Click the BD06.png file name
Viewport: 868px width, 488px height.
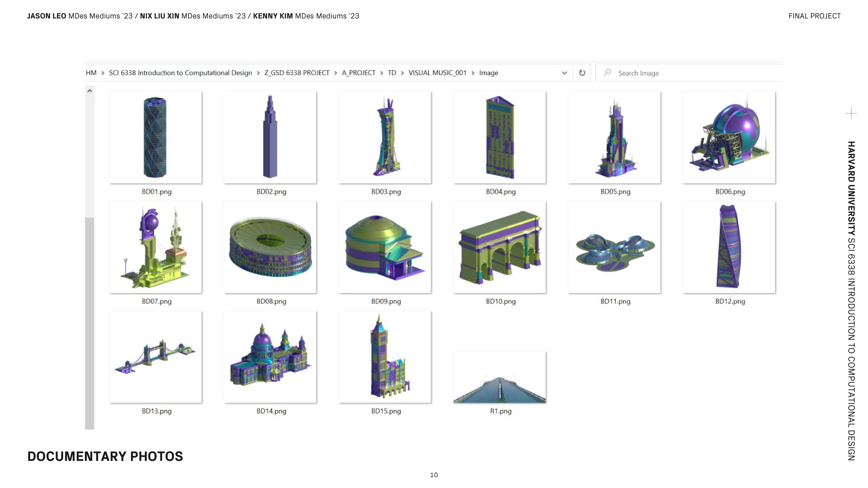pyautogui.click(x=730, y=192)
